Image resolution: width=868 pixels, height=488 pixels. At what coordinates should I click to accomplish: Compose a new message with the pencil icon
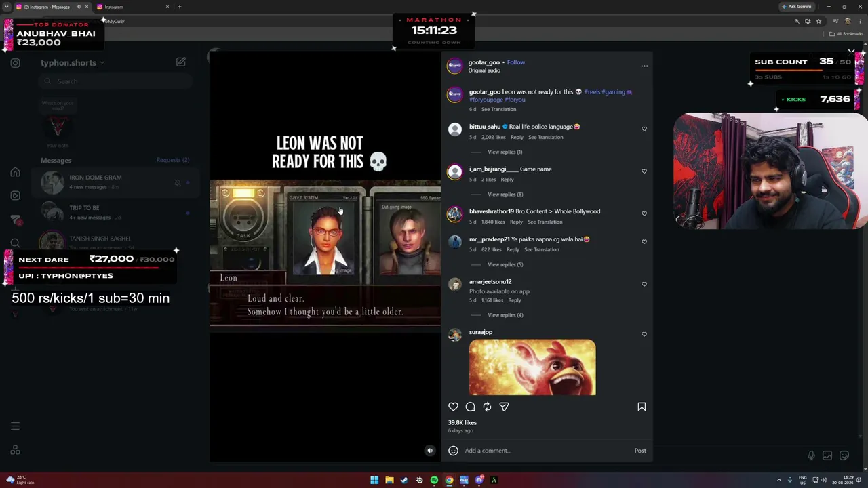coord(181,62)
